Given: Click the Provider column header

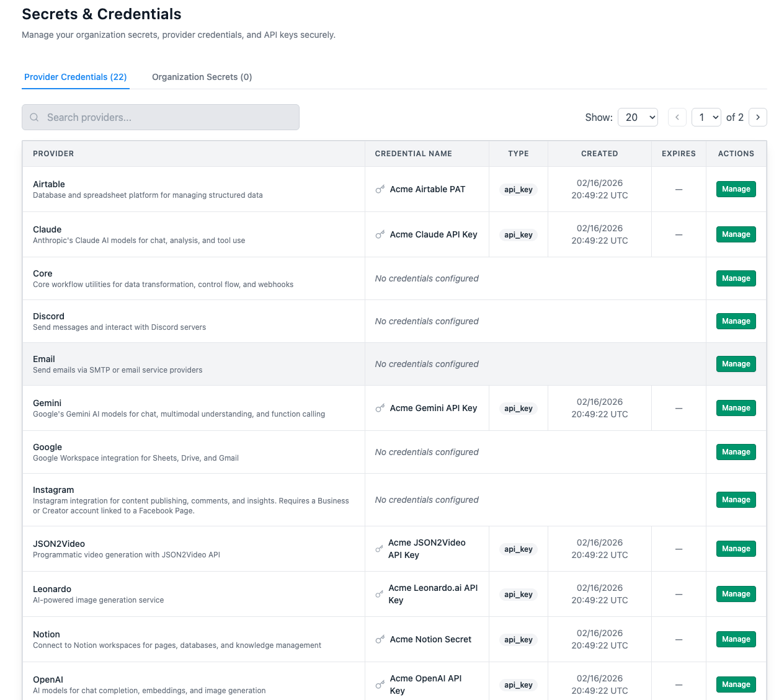Looking at the screenshot, I should (x=53, y=154).
